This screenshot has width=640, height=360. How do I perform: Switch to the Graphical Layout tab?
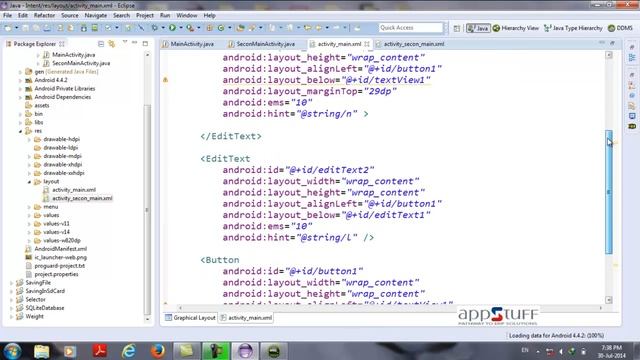pos(190,318)
